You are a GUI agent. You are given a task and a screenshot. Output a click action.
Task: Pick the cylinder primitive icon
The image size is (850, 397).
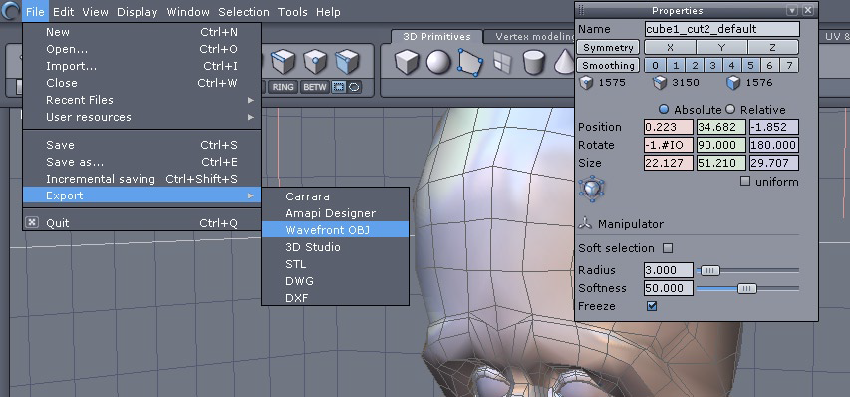pos(534,62)
